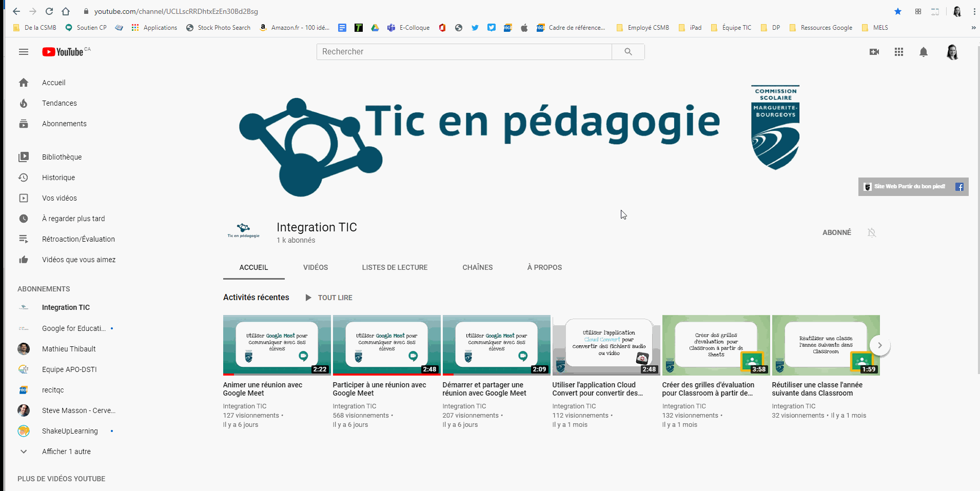980x491 pixels.
Task: Open the Twitter bookmark icon
Action: 475,28
